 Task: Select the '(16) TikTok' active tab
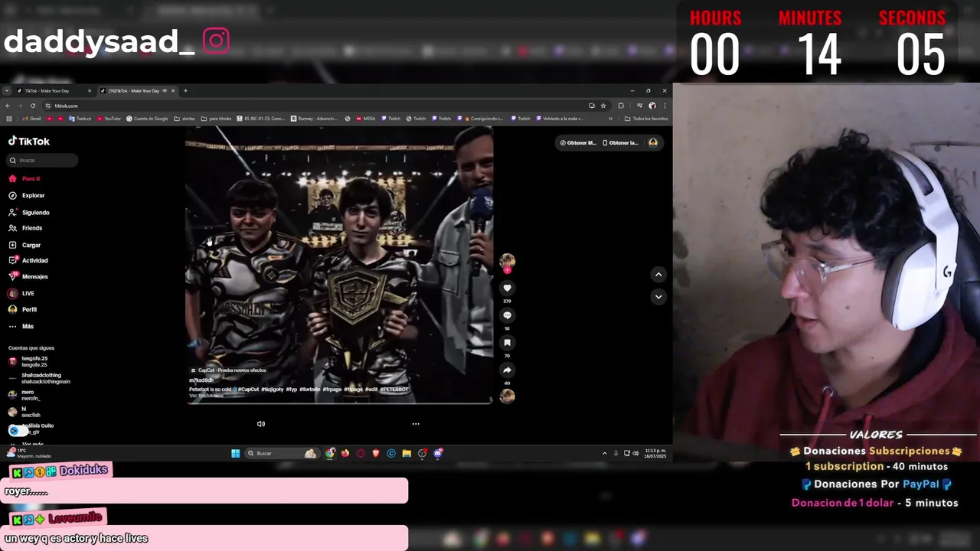pyautogui.click(x=136, y=91)
